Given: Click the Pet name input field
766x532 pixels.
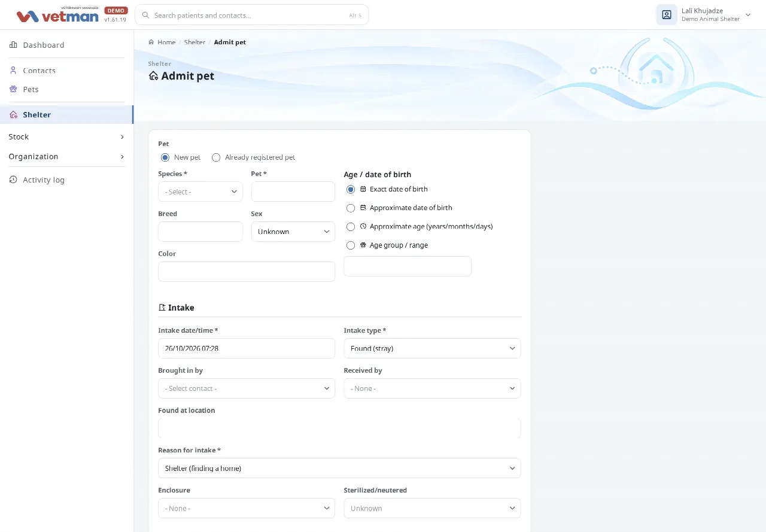Looking at the screenshot, I should coord(293,191).
